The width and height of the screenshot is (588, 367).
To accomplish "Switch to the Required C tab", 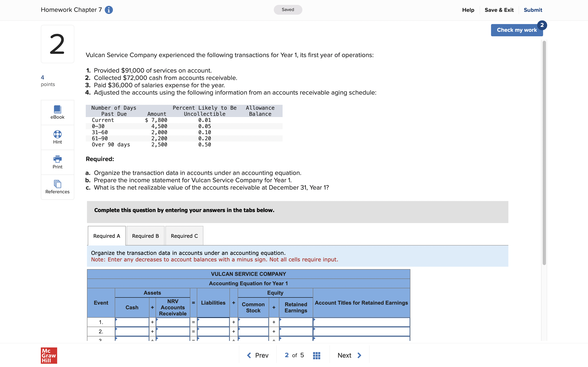I will (x=184, y=235).
